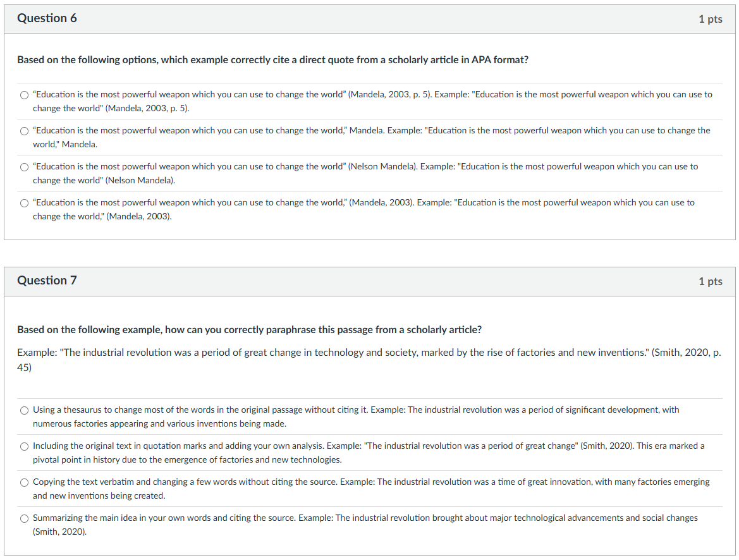Click the answer text starting 'Including the original text'
Screen dimensions: 739x560
point(369,453)
